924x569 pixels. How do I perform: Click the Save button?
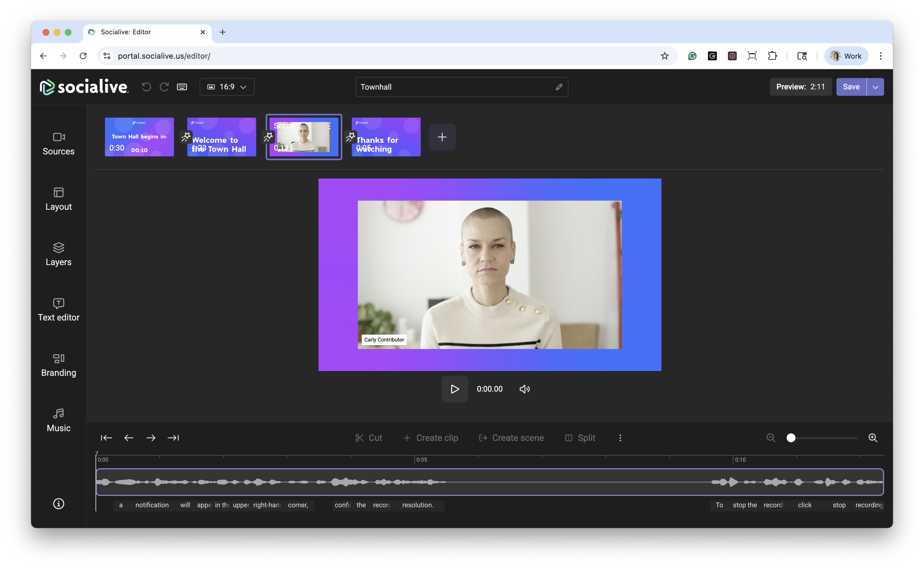pos(851,87)
